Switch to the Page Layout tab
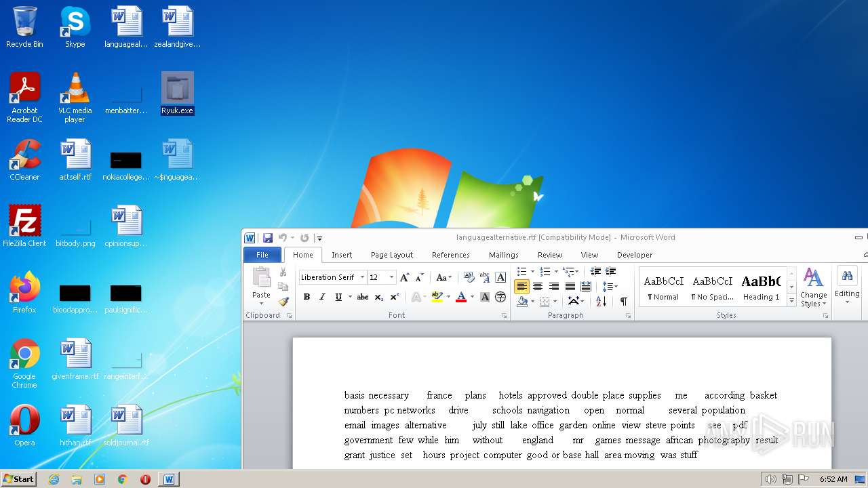 coord(392,255)
